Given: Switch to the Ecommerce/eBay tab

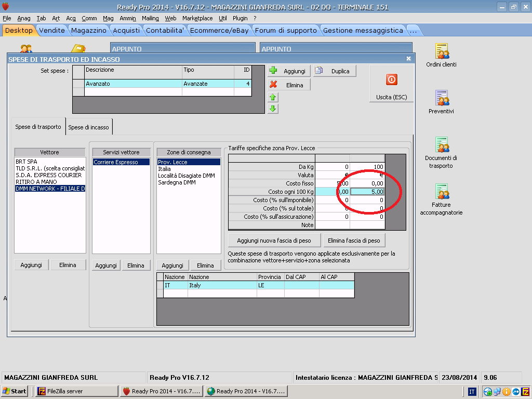Looking at the screenshot, I should click(219, 30).
